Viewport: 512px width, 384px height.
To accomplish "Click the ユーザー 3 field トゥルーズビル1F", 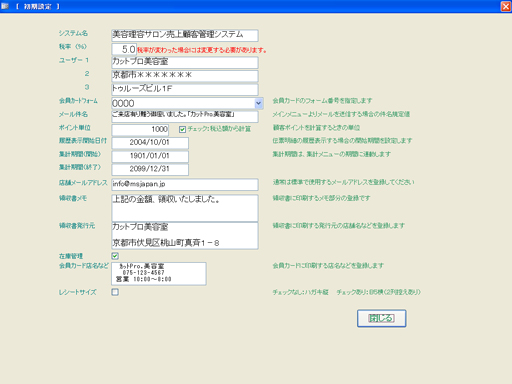I will point(185,89).
